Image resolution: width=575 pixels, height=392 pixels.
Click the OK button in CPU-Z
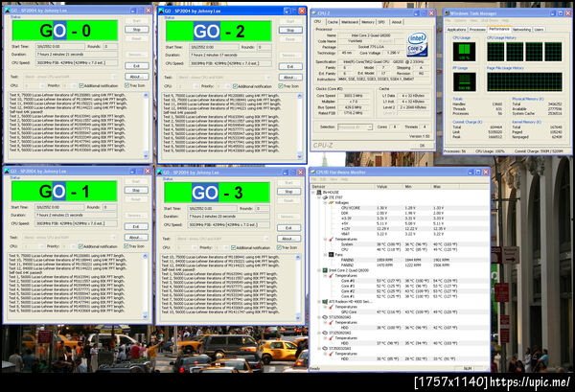pyautogui.click(x=422, y=146)
